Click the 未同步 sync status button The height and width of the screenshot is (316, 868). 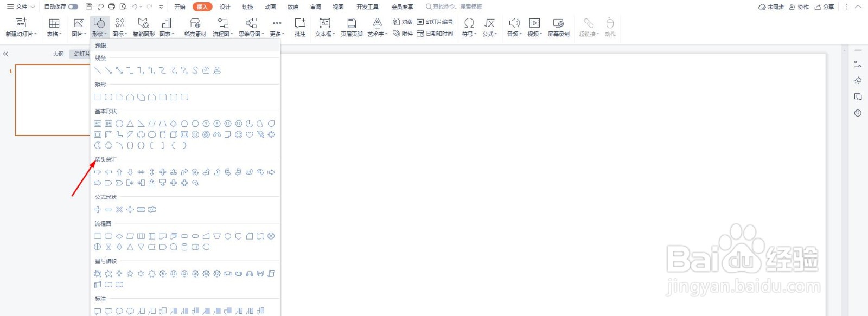pos(771,7)
